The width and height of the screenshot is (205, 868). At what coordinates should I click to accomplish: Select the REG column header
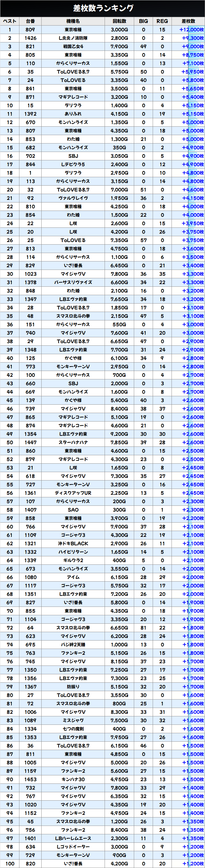pyautogui.click(x=162, y=21)
